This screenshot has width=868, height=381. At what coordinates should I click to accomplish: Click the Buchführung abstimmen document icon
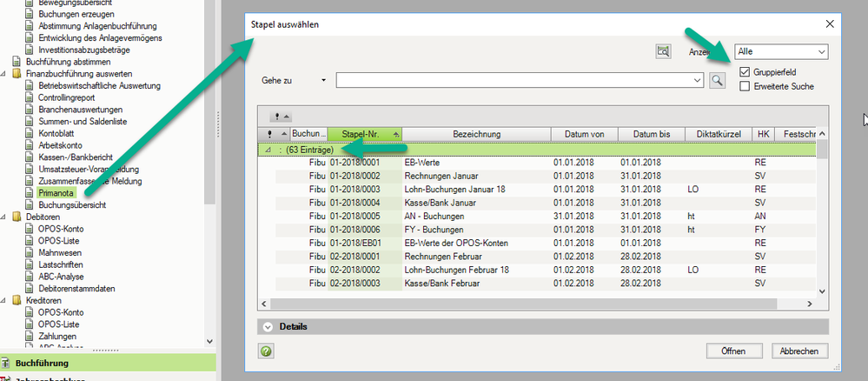(17, 62)
